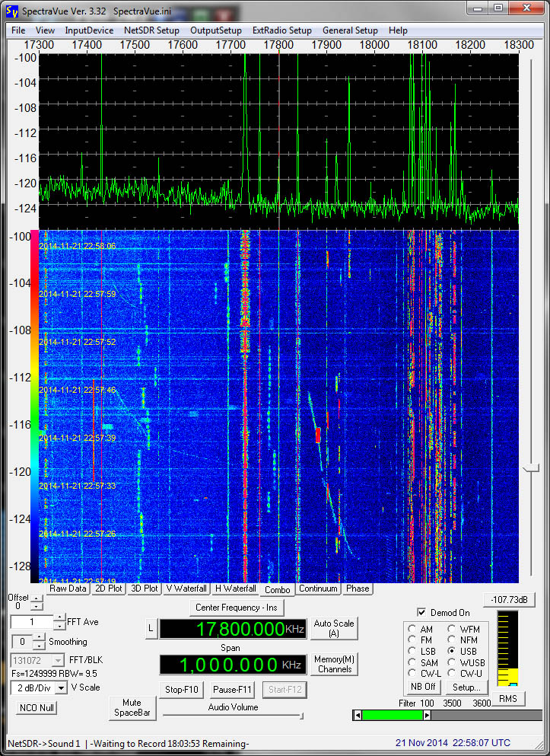Click the 1,000.000 KHz span display
Screen dimensions: 550x756
[x=233, y=665]
